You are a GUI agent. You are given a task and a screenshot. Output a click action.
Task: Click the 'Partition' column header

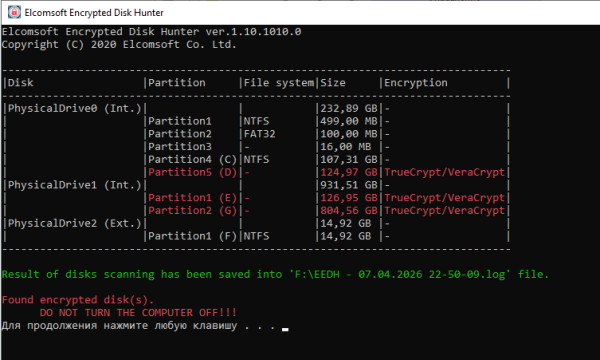(177, 83)
